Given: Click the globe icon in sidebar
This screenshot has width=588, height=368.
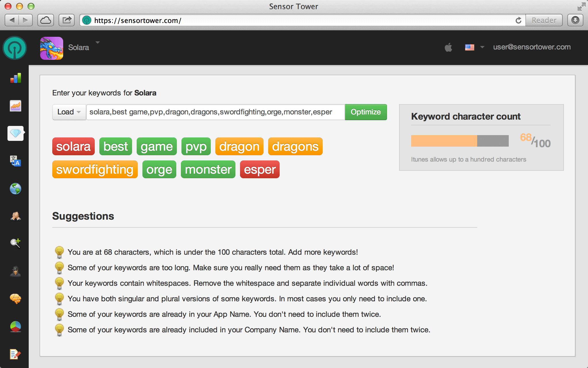Looking at the screenshot, I should coord(16,189).
